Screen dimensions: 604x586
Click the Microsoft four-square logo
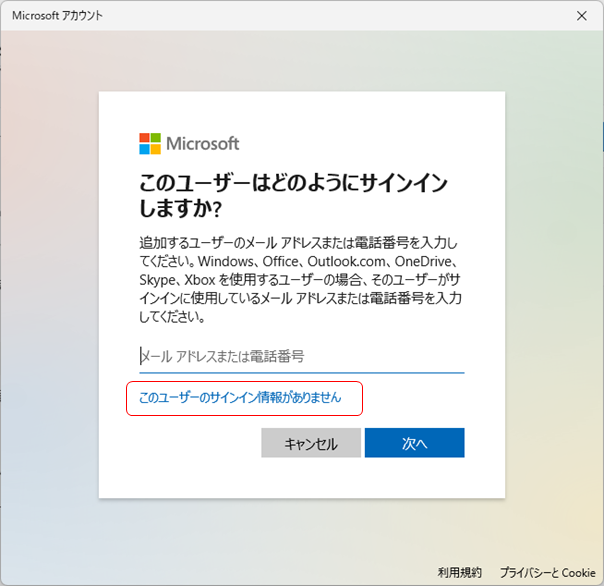coord(149,143)
